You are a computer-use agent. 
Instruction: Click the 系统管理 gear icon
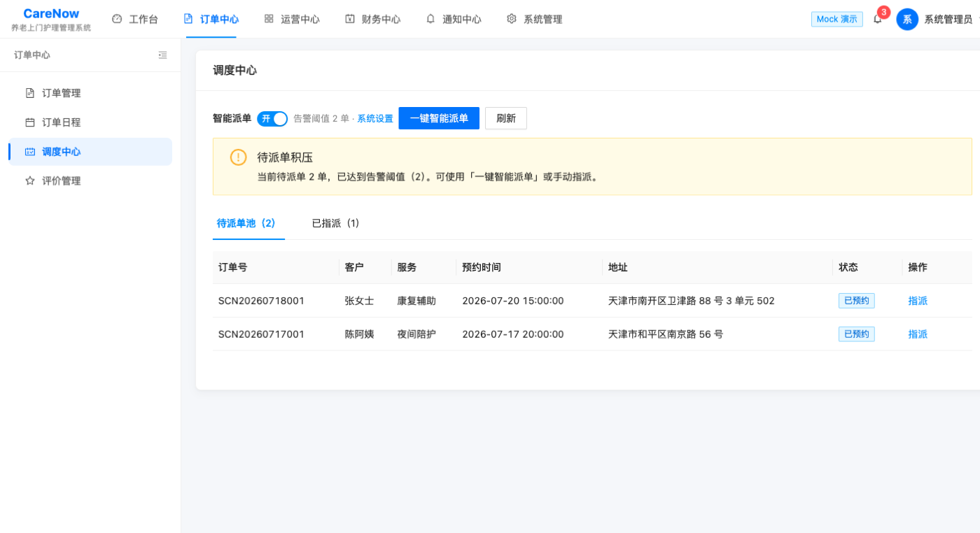pyautogui.click(x=512, y=19)
